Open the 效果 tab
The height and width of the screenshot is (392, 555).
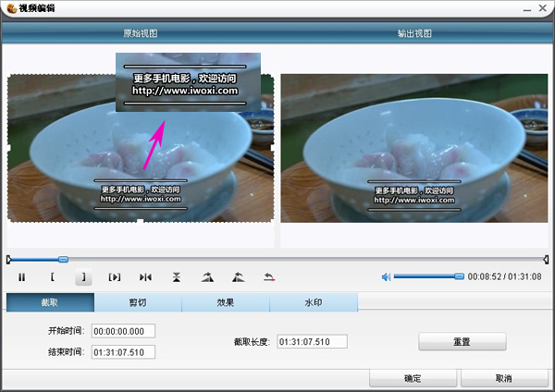(x=226, y=302)
